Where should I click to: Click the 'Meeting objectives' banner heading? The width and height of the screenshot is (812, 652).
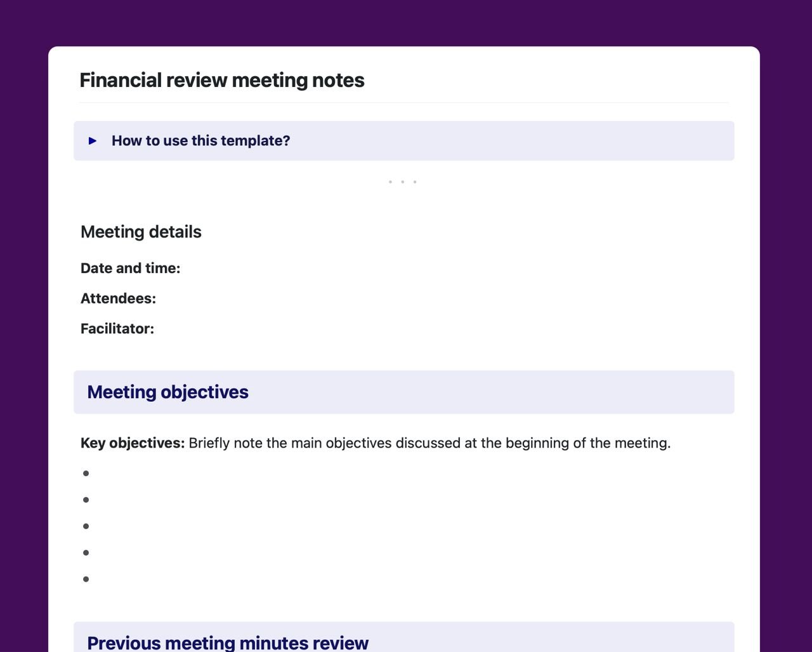(x=168, y=392)
